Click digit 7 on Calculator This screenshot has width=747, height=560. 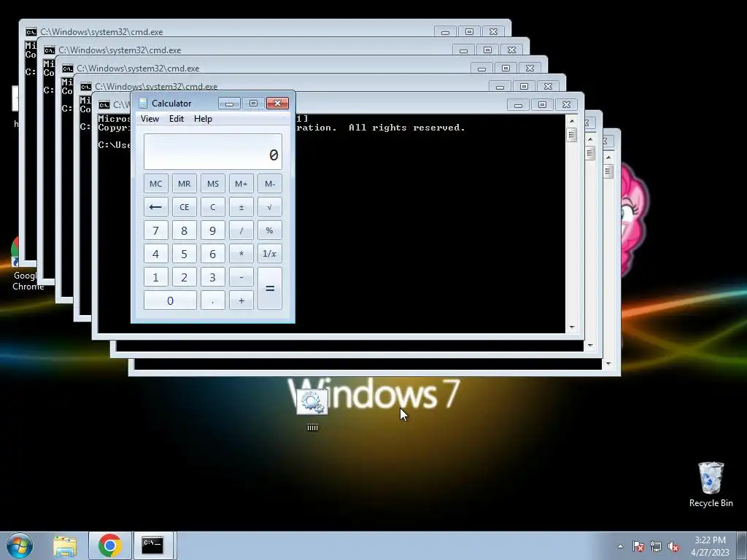point(156,230)
